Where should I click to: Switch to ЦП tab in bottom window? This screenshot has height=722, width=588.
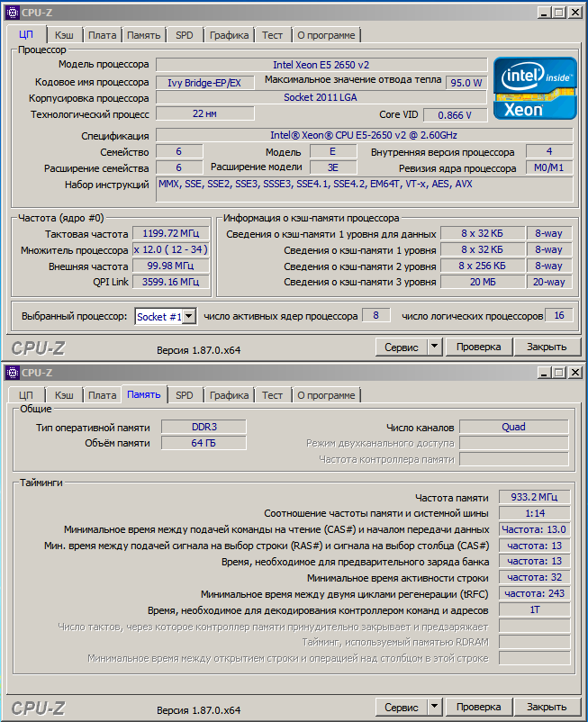(26, 395)
